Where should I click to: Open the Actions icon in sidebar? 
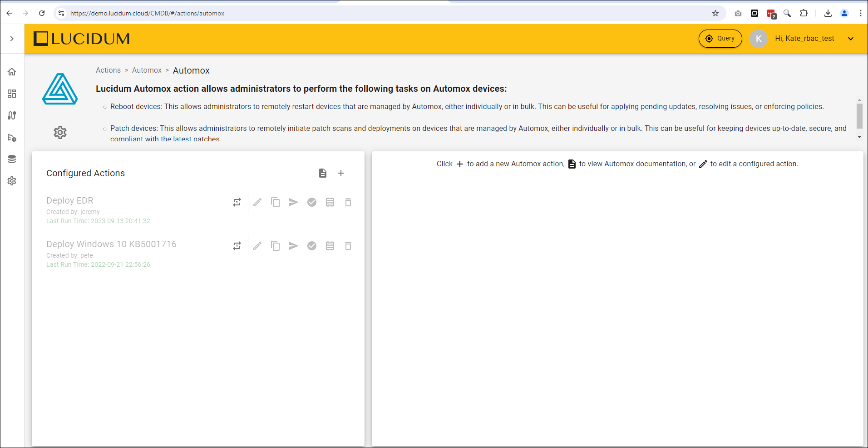(x=12, y=137)
